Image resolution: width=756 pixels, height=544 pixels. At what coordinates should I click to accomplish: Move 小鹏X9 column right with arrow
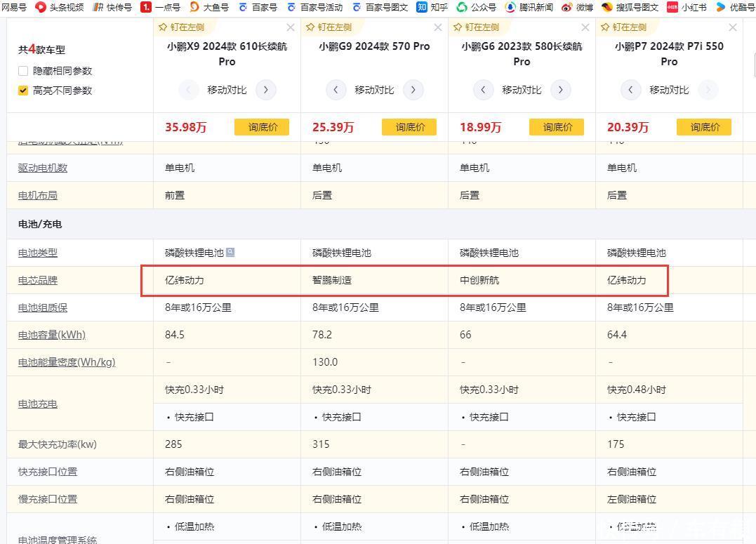tap(265, 90)
